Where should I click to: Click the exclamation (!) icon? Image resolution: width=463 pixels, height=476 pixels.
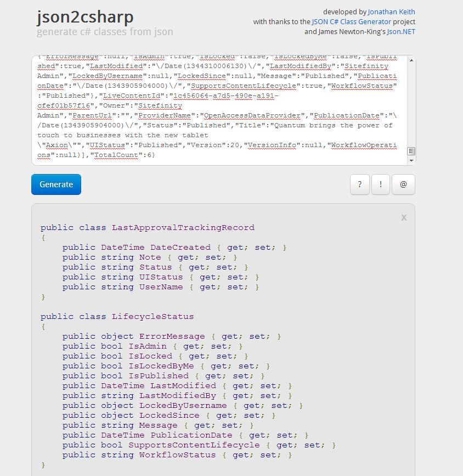[381, 184]
